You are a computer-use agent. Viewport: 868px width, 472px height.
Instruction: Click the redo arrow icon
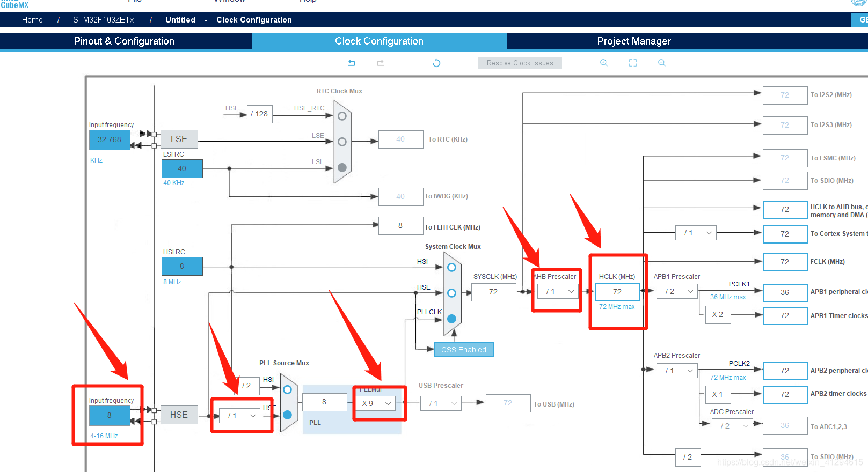[x=380, y=63]
